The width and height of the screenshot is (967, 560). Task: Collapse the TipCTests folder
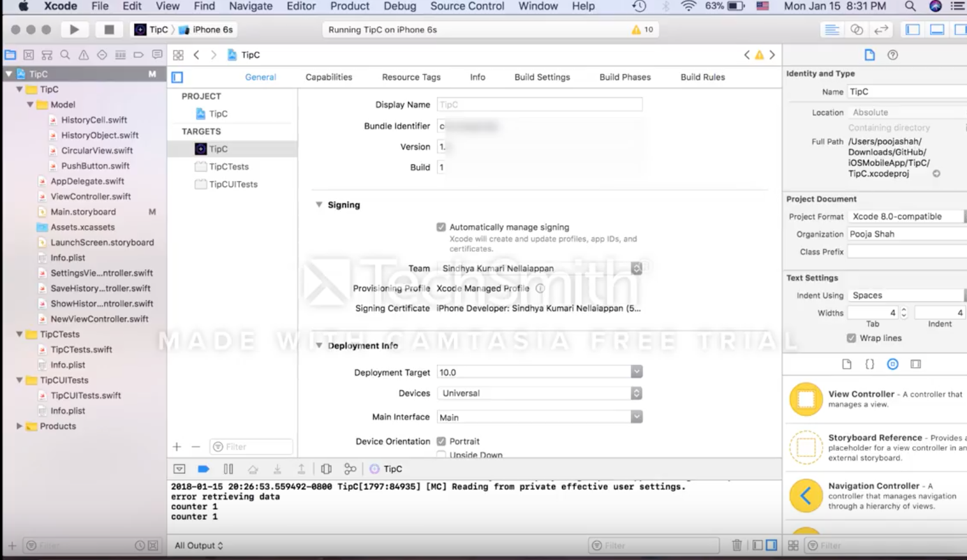[19, 334]
